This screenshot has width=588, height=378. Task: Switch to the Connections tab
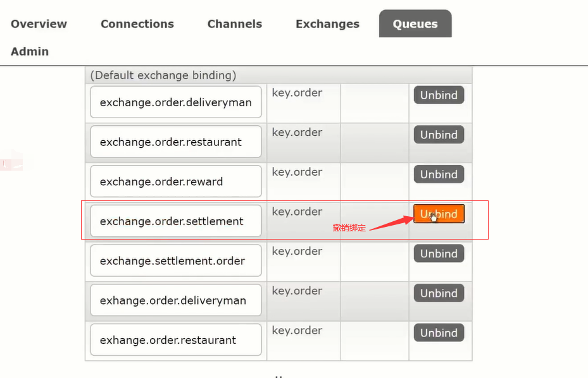click(137, 24)
